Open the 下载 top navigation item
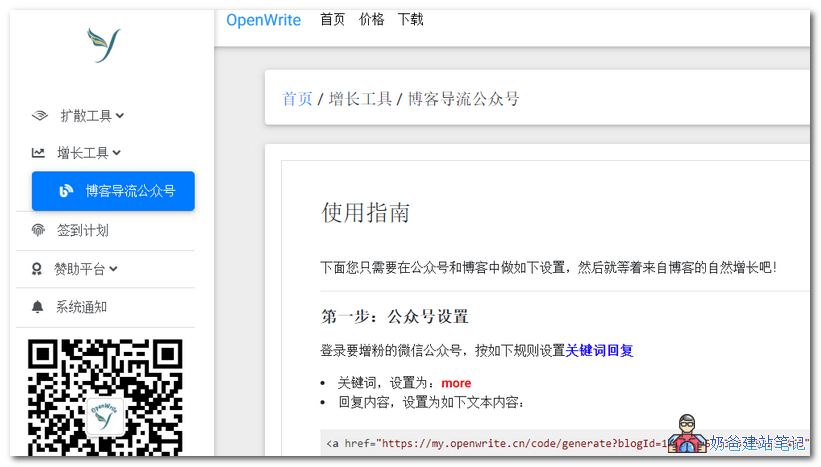This screenshot has width=821, height=467. (410, 20)
